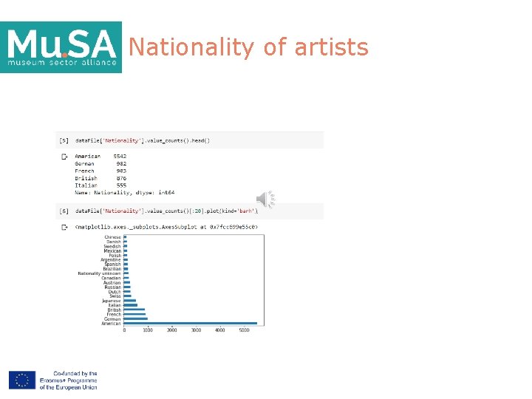Click the French count output row

[100, 171]
